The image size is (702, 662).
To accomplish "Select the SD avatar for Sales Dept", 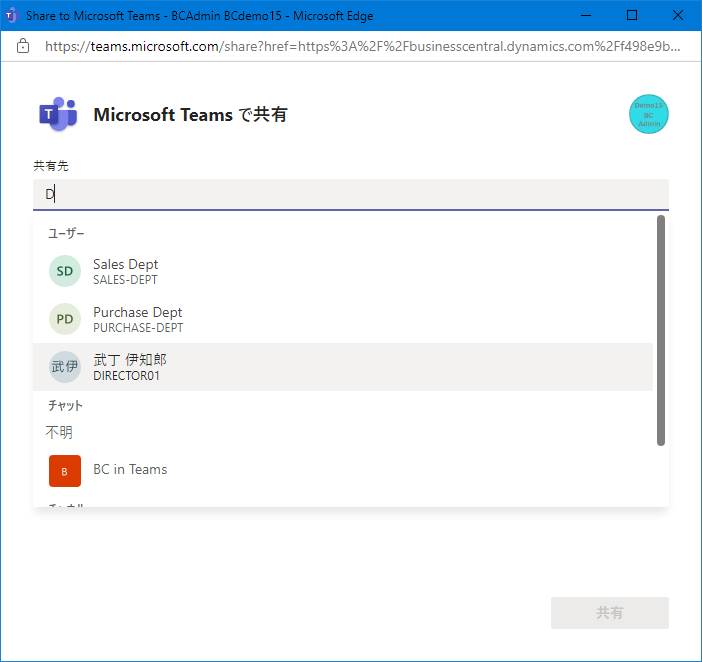I will coord(65,271).
